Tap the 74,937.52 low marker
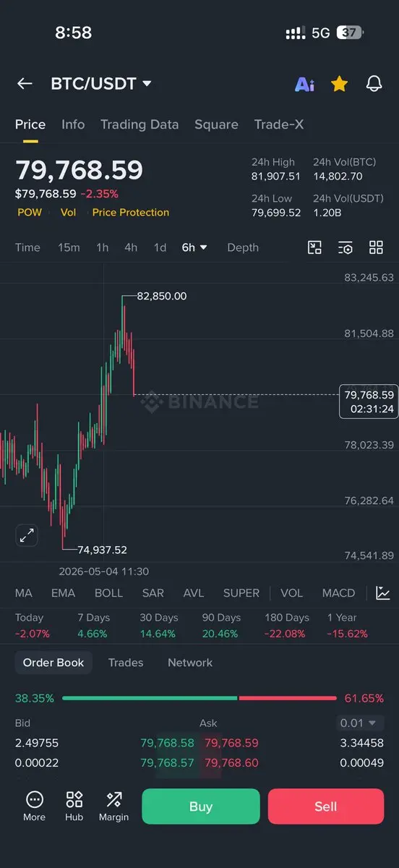399x868 pixels. tap(102, 550)
